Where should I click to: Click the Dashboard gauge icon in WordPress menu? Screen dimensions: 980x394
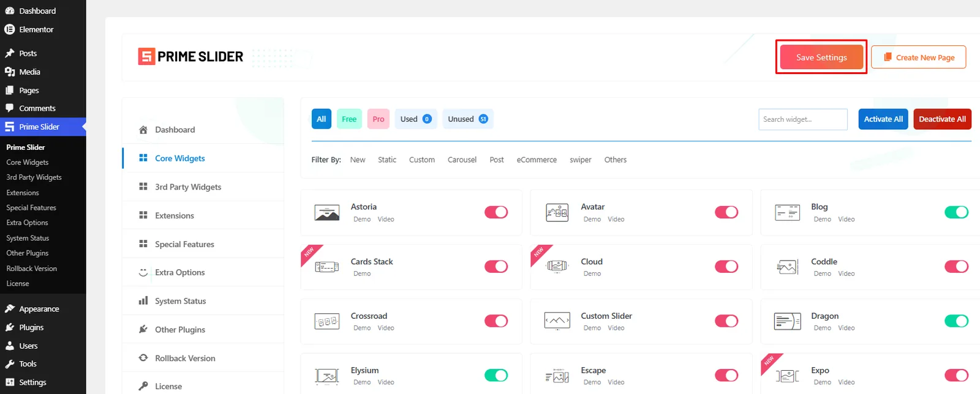(10, 11)
